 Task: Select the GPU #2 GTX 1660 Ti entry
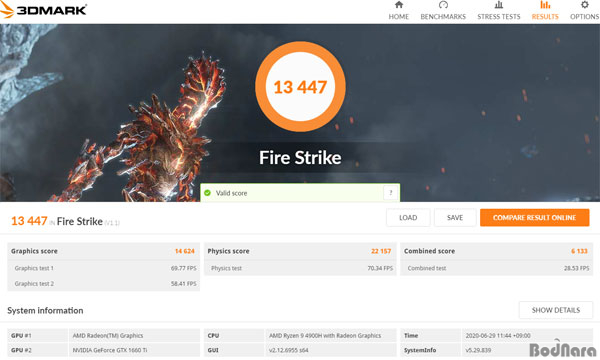103,350
